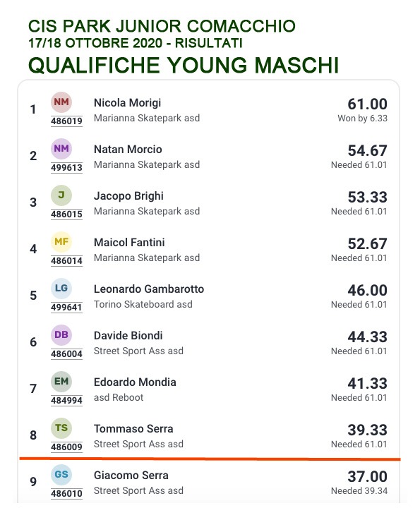Screen dimensions: 420x520
Task: Click Natan Morcio's purple NM avatar
Action: click(x=61, y=148)
